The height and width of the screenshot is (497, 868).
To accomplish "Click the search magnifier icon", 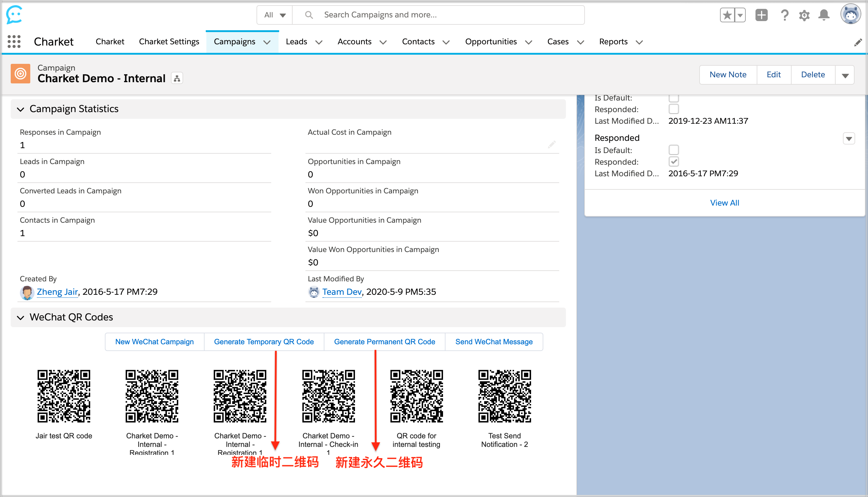I will pos(309,15).
